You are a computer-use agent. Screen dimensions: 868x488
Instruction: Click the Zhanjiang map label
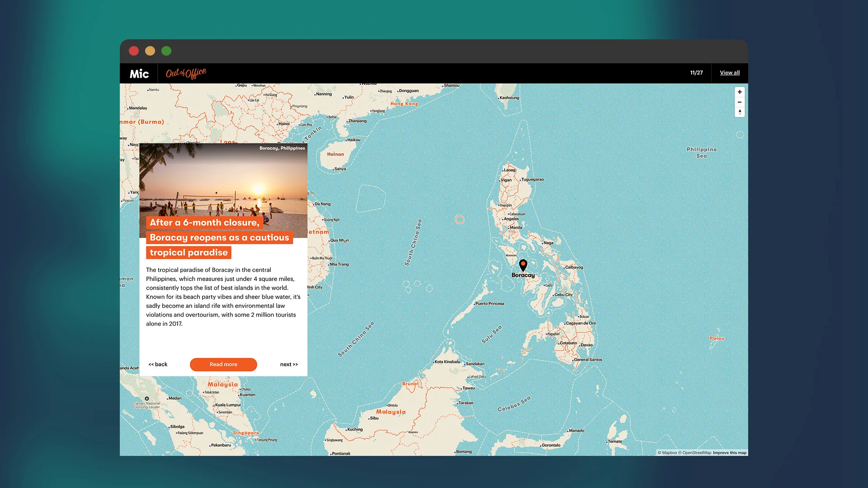click(x=357, y=121)
